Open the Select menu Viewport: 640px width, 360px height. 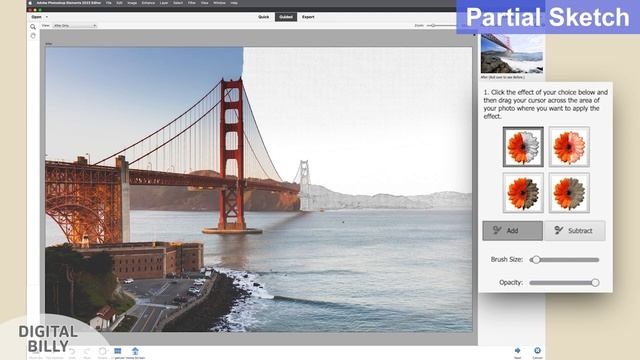pos(178,3)
